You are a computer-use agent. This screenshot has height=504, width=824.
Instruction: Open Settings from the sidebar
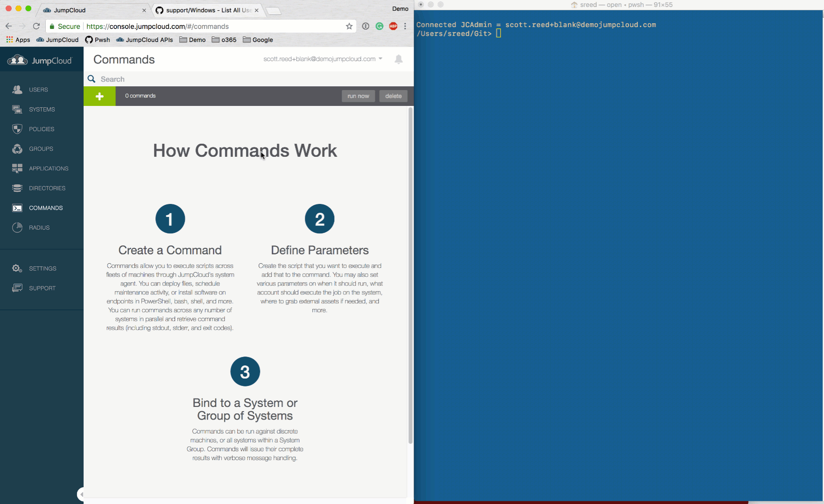(42, 268)
